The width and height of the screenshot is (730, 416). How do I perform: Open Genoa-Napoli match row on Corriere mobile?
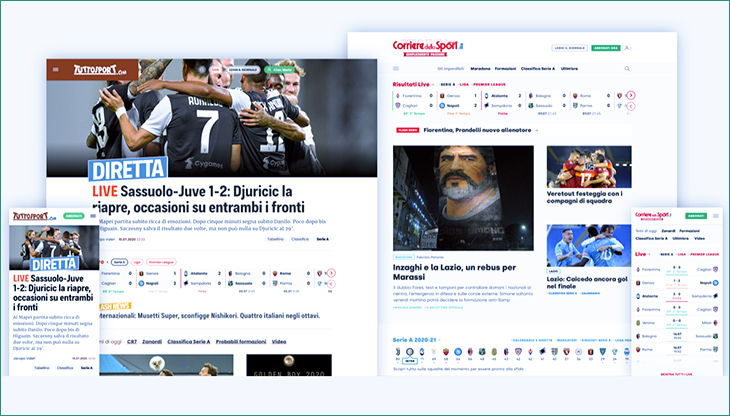click(x=677, y=283)
